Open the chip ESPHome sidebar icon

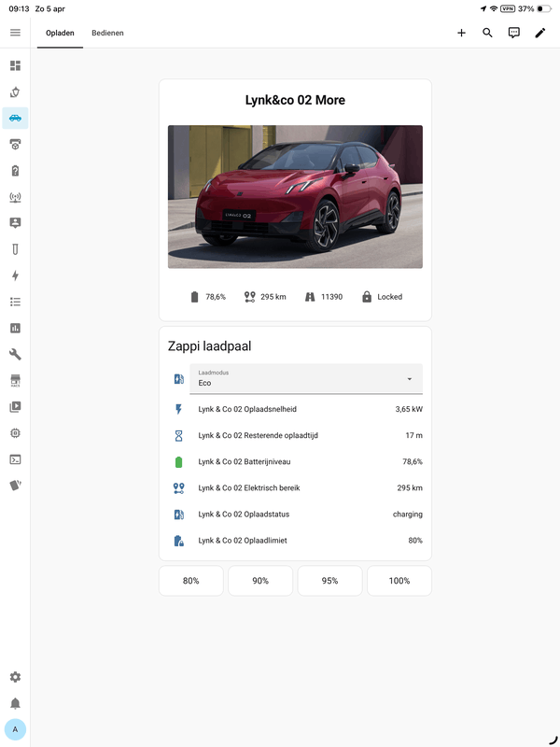point(15,433)
